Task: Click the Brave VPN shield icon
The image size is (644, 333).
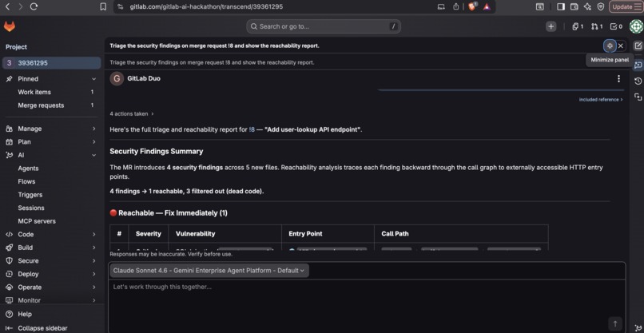Action: tap(601, 6)
